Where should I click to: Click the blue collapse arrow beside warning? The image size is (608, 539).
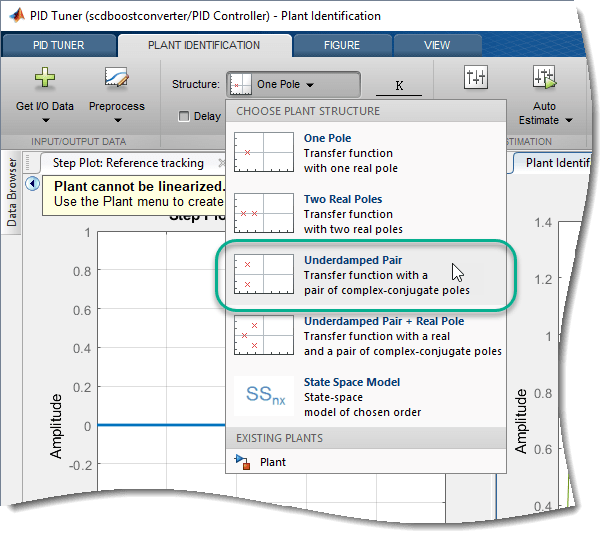pos(33,183)
